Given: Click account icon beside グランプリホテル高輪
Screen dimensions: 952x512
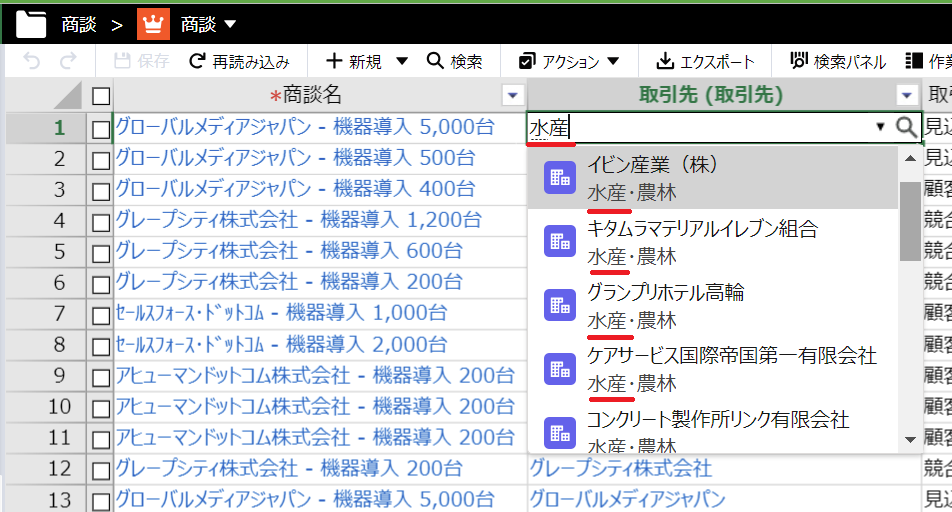Looking at the screenshot, I should [x=560, y=305].
